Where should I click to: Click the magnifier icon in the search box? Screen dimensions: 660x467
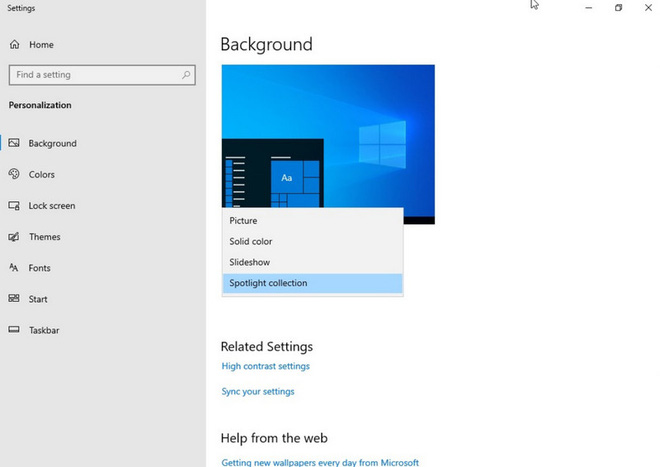coord(186,75)
